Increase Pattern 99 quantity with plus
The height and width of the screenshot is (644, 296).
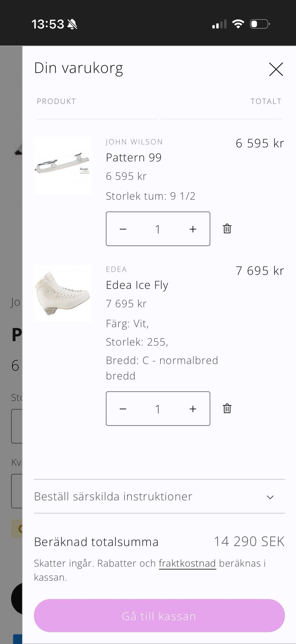pyautogui.click(x=193, y=229)
